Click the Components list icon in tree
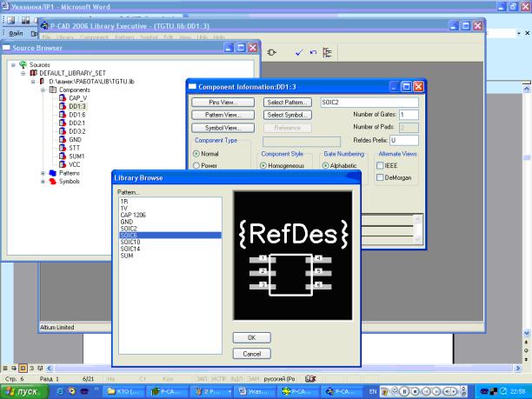 [x=52, y=90]
